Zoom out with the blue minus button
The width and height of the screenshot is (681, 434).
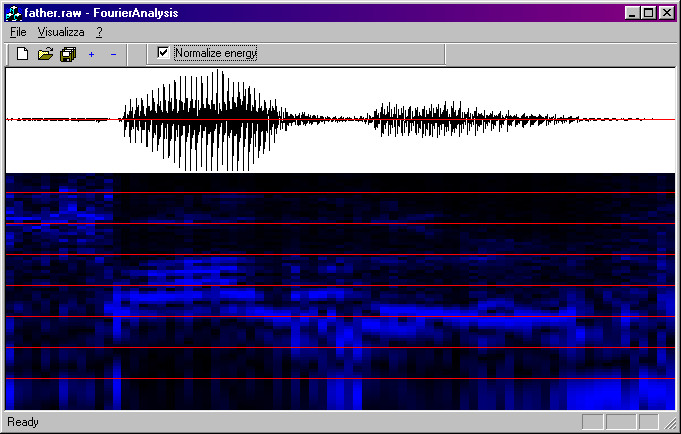pyautogui.click(x=113, y=54)
